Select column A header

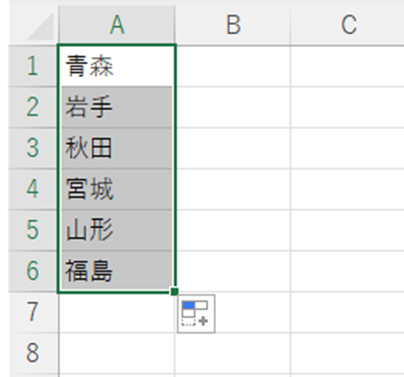117,25
